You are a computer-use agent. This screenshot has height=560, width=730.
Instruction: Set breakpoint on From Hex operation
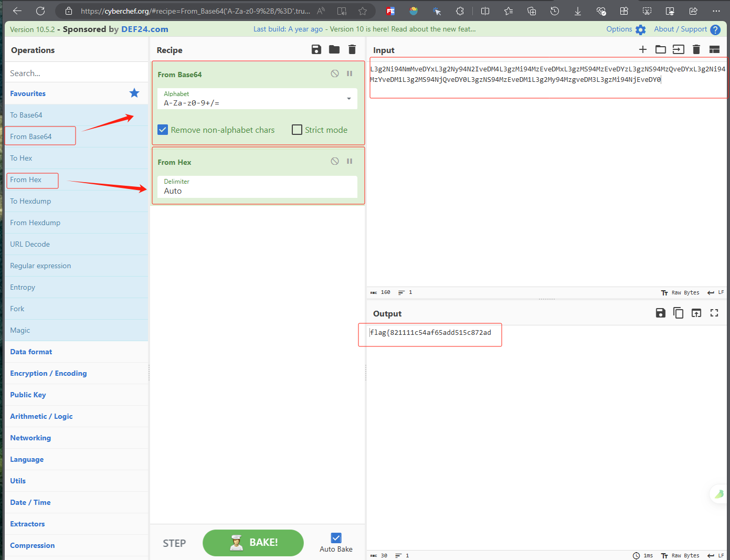point(350,161)
